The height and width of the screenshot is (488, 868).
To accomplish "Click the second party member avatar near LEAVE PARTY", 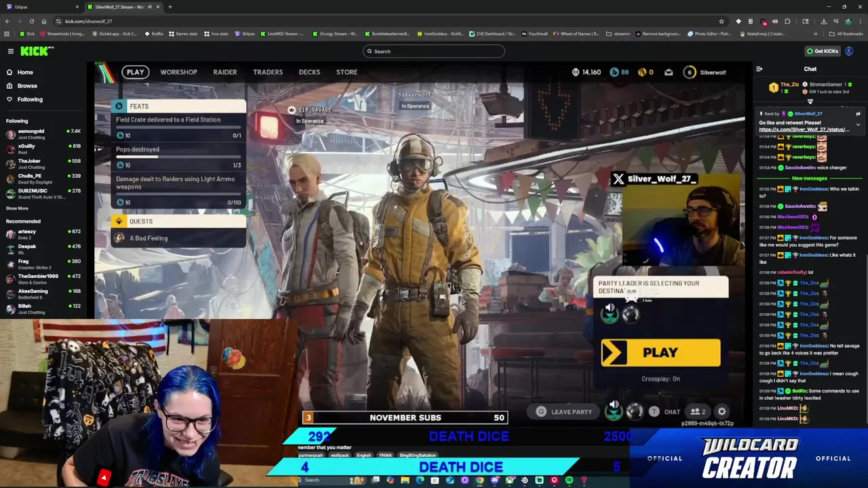I will pyautogui.click(x=635, y=411).
